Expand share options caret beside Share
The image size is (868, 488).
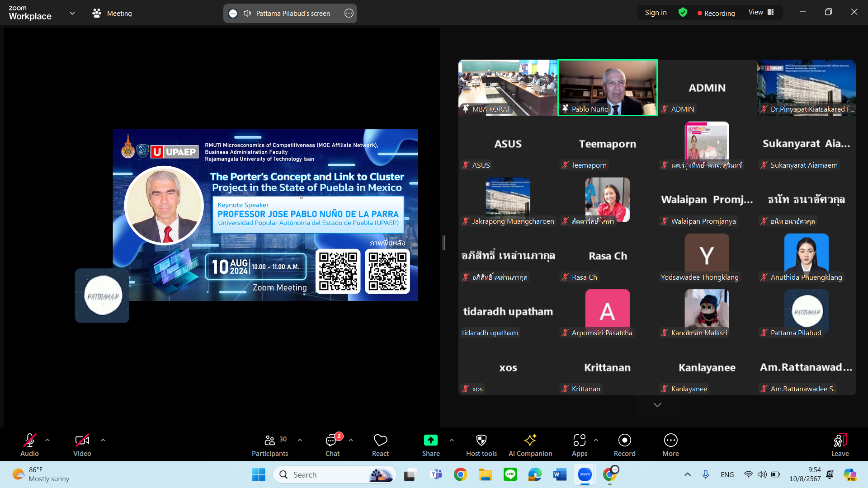(x=452, y=440)
